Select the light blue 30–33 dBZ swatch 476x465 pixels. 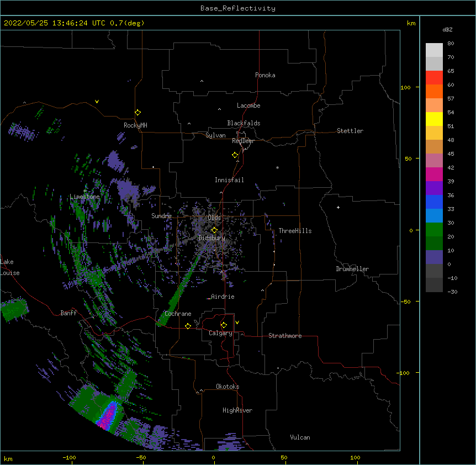click(x=434, y=216)
